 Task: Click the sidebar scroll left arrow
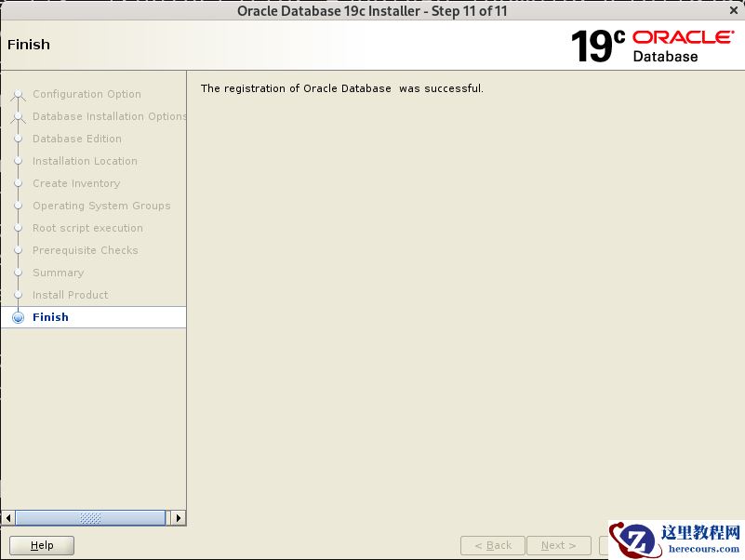8,518
